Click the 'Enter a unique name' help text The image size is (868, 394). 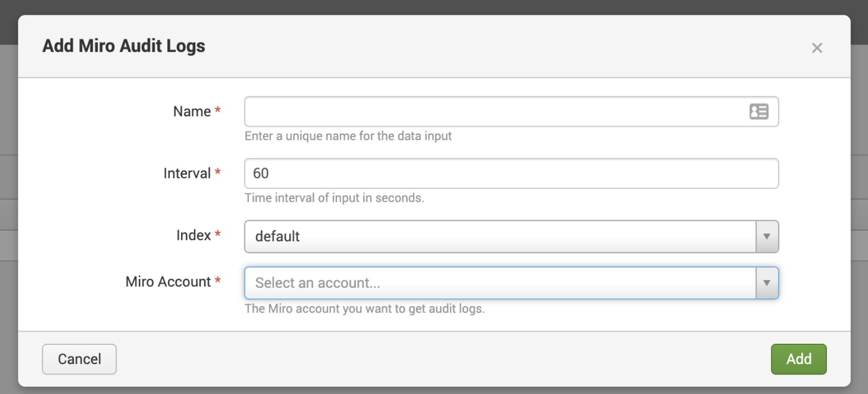pos(348,136)
